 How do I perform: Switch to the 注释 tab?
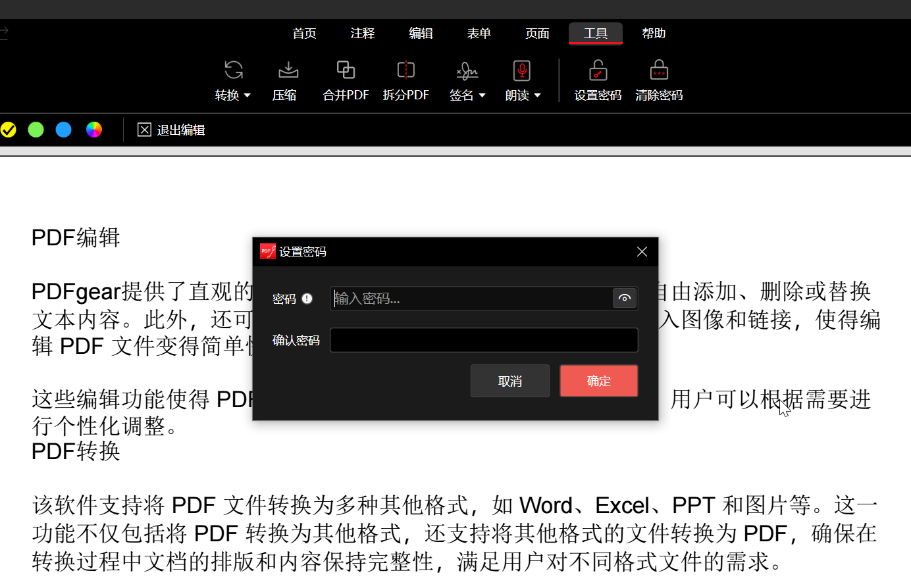(x=362, y=34)
